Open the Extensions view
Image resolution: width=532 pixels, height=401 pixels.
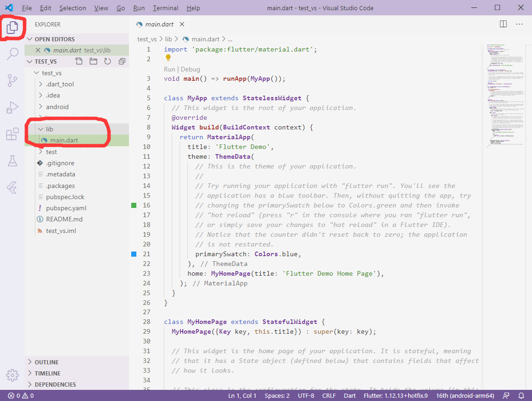[x=12, y=134]
